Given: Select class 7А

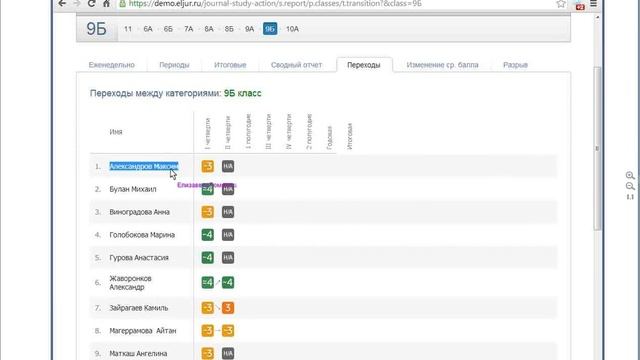Looking at the screenshot, I should click(x=189, y=29).
